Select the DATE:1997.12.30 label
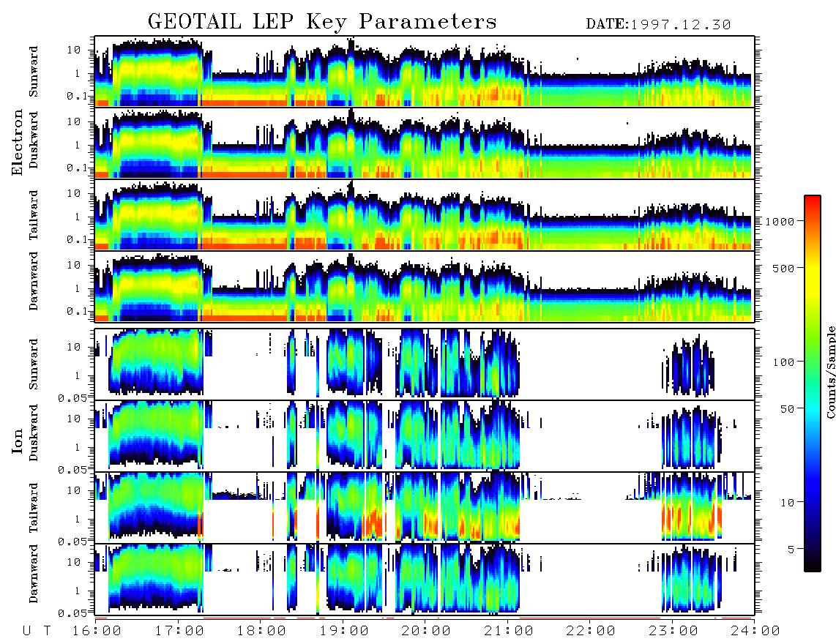This screenshot has height=644, width=836. (x=658, y=25)
